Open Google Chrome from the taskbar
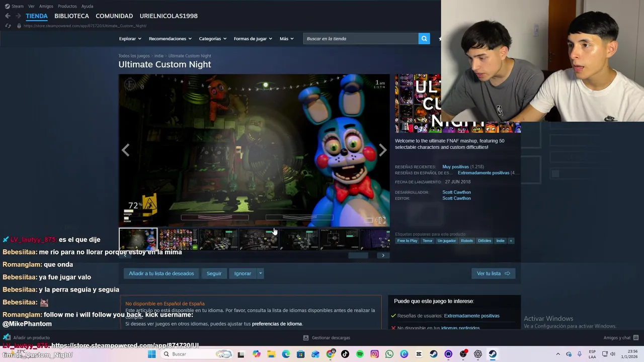Viewport: 644px width, 362px height. click(331, 354)
